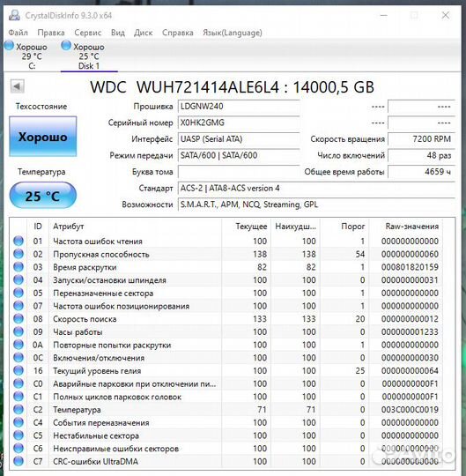
Task: Open the Правка menu
Action: point(51,33)
